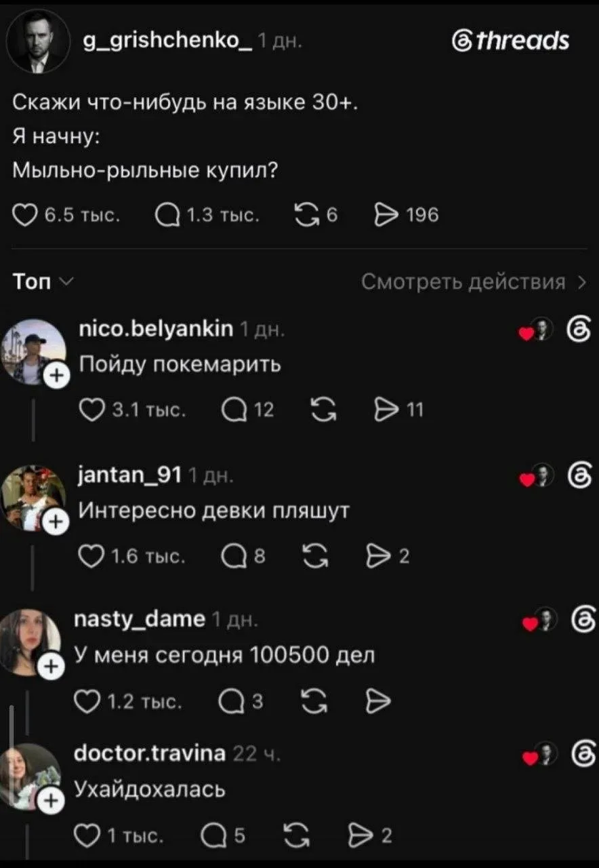
Task: Open replies on the main post
Action: 167,216
